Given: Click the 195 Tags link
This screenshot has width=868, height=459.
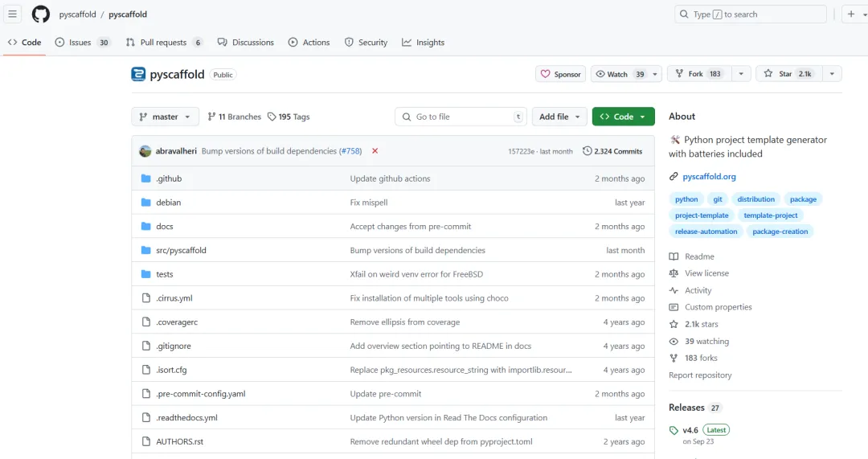Looking at the screenshot, I should pos(289,117).
